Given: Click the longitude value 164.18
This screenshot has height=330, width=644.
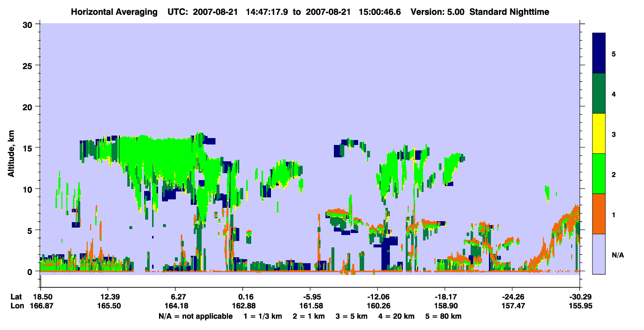Looking at the screenshot, I should click(x=177, y=306).
